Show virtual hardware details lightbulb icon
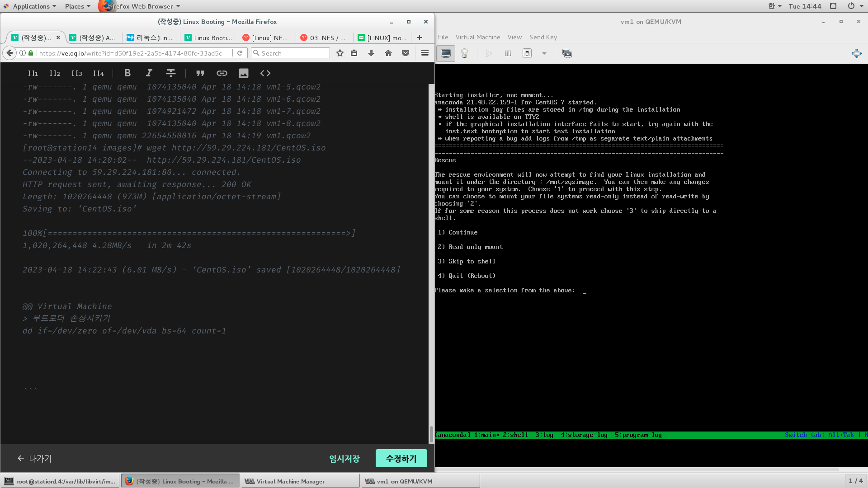This screenshot has width=868, height=488. pyautogui.click(x=464, y=53)
